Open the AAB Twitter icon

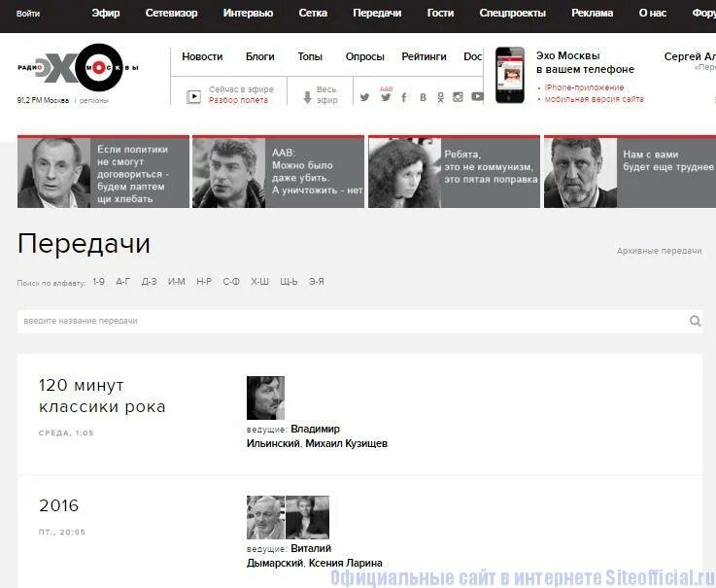tap(386, 95)
